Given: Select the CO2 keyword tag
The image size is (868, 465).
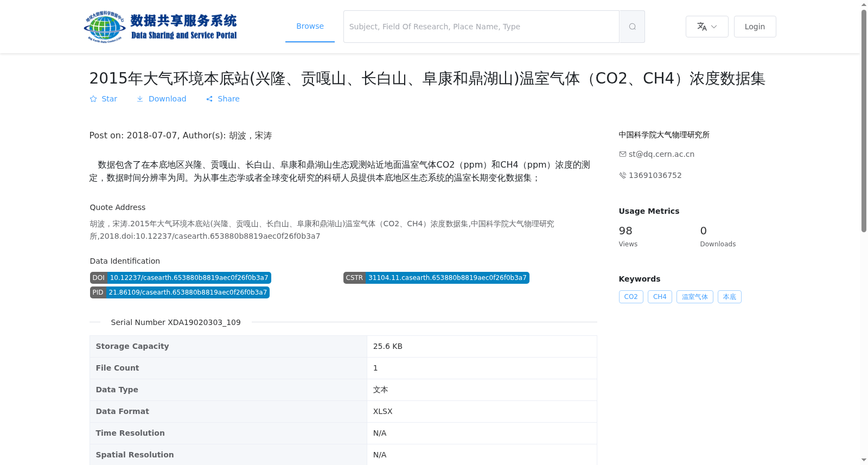Looking at the screenshot, I should click(x=631, y=297).
